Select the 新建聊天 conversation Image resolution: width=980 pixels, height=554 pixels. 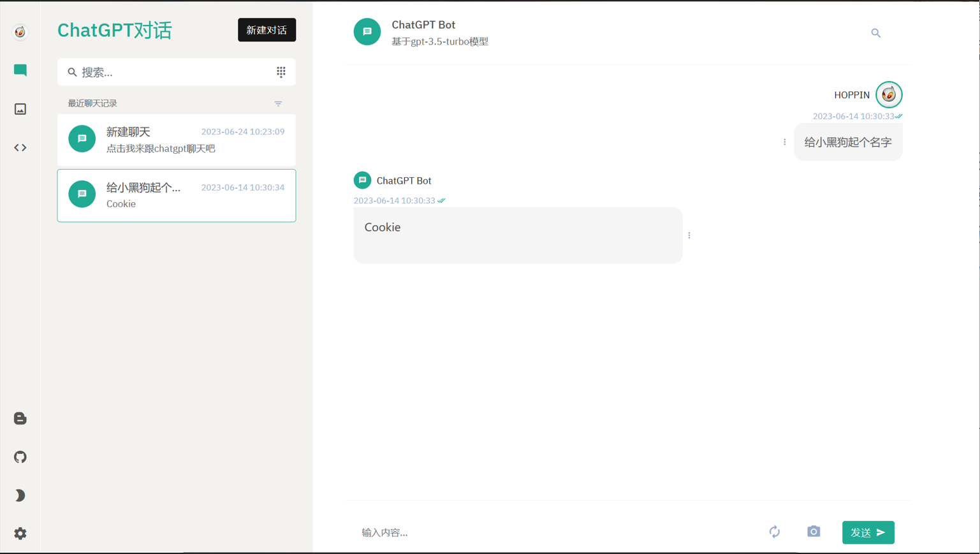(x=177, y=140)
